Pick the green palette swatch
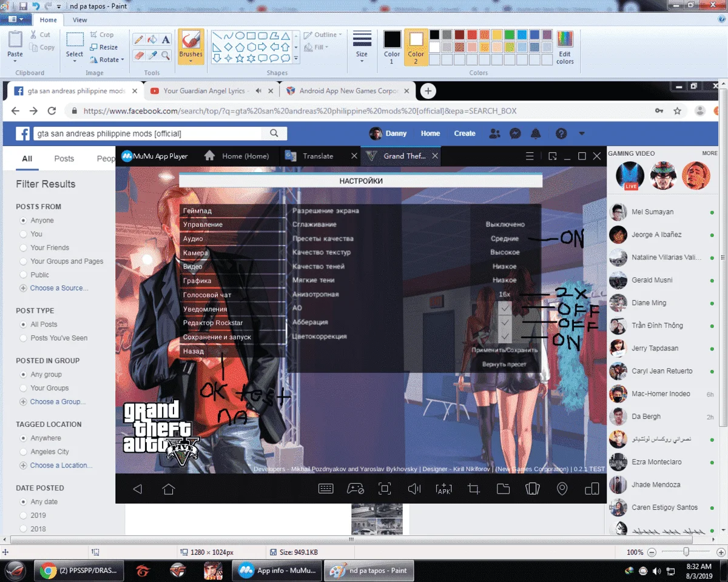The image size is (728, 582). tap(510, 35)
